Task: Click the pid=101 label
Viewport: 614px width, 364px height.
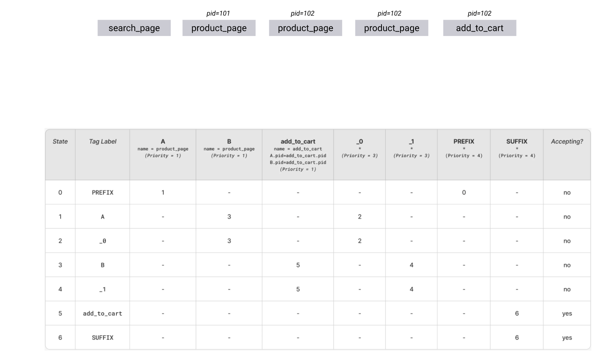Action: pyautogui.click(x=218, y=13)
